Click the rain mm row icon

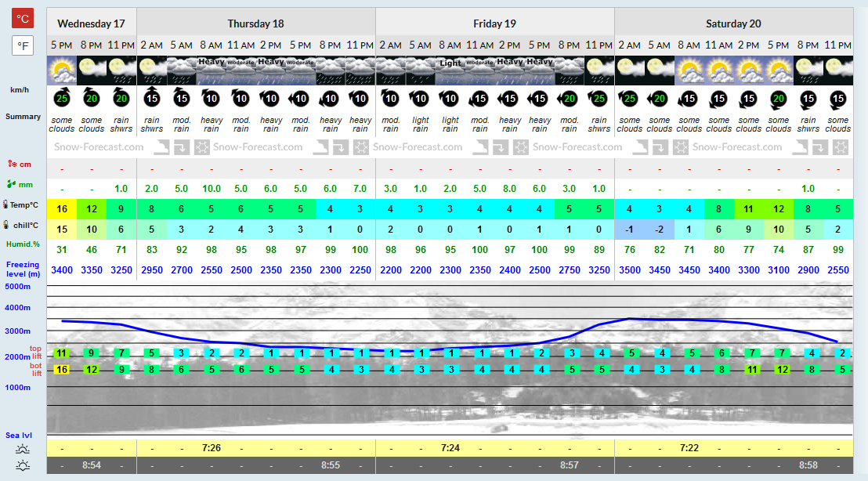pyautogui.click(x=12, y=184)
